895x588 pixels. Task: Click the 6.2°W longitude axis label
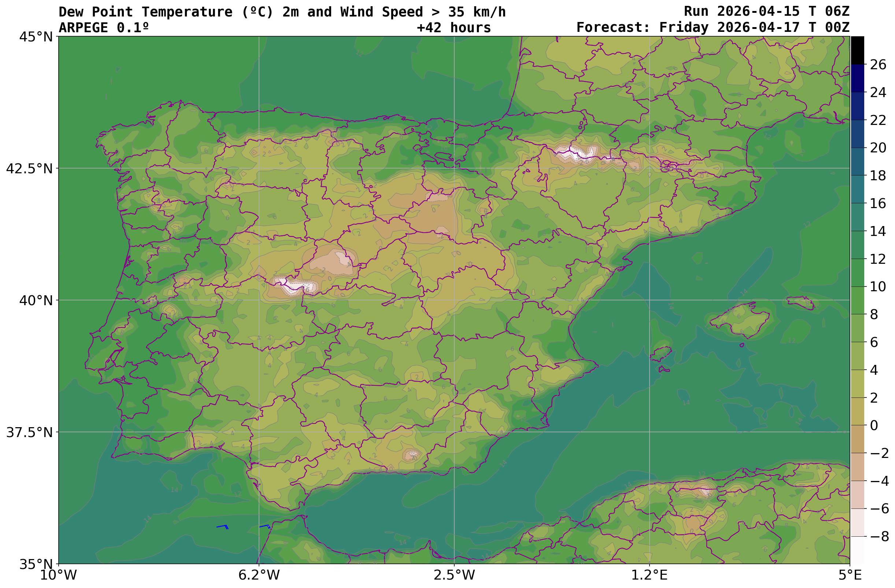[x=259, y=575]
